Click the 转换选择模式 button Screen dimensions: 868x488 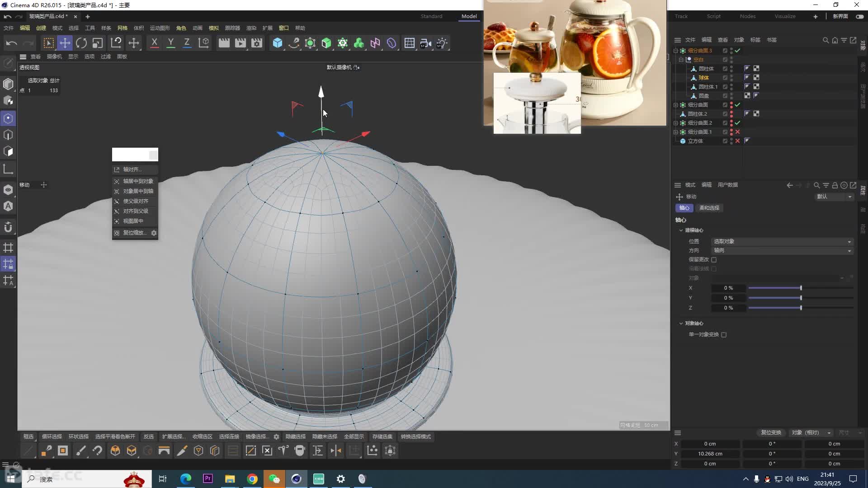[416, 436]
